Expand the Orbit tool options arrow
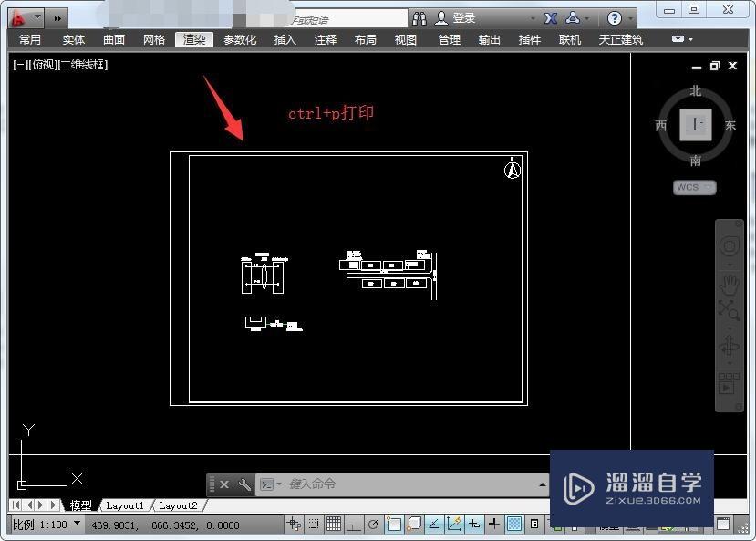The width and height of the screenshot is (756, 541). pyautogui.click(x=729, y=362)
